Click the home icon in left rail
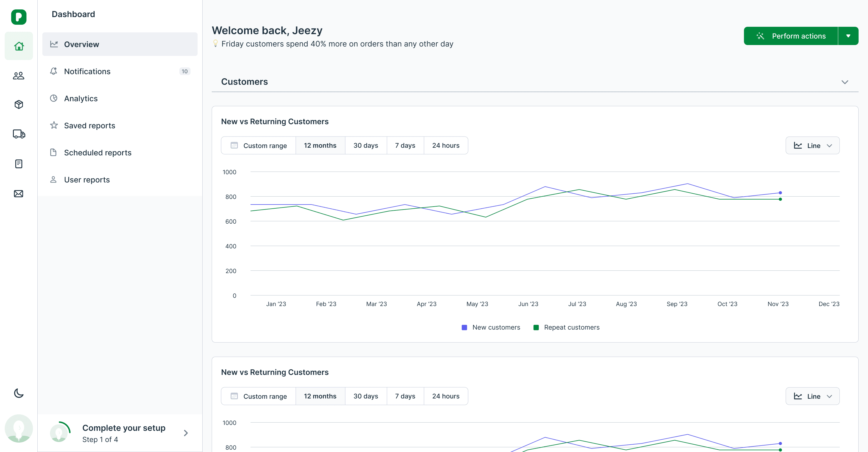868x452 pixels. coord(19,46)
